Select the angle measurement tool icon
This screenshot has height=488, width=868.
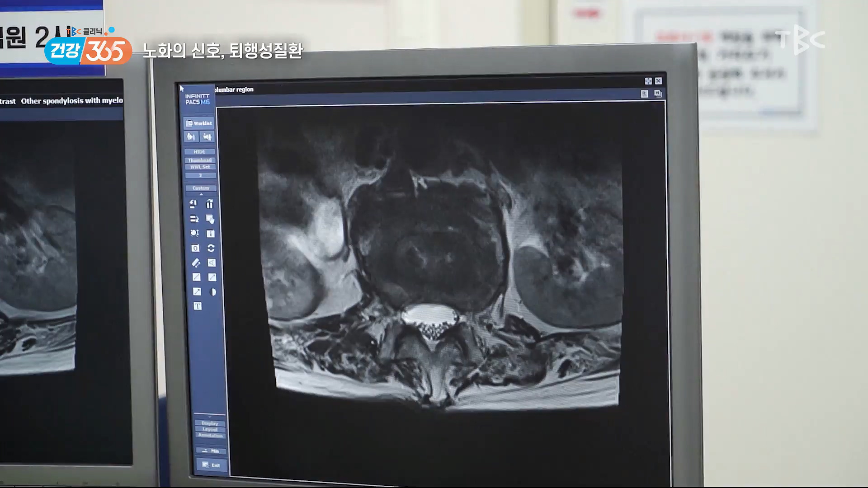212,263
